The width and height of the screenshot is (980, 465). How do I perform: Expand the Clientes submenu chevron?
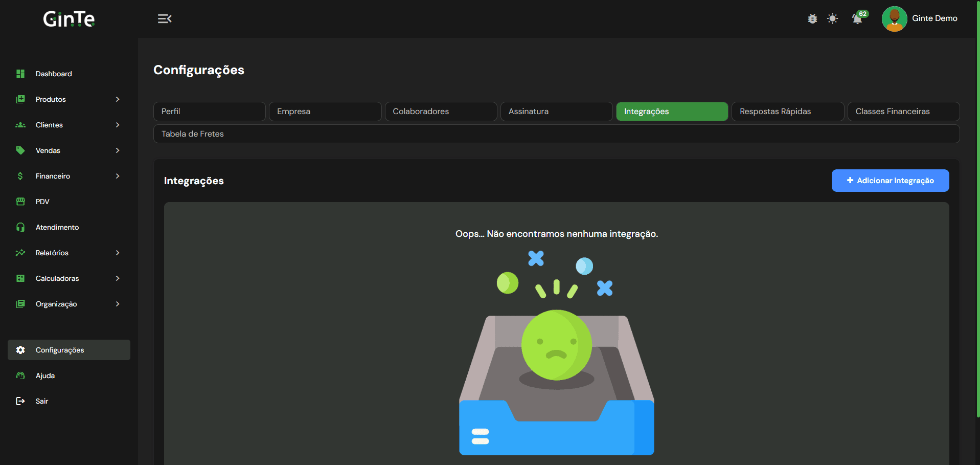click(118, 125)
